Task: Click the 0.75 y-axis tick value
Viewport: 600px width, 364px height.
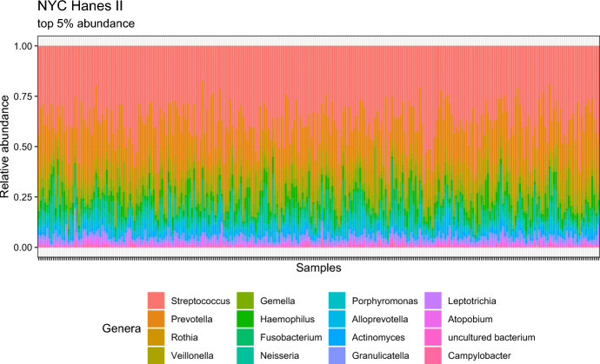Action: (x=23, y=96)
